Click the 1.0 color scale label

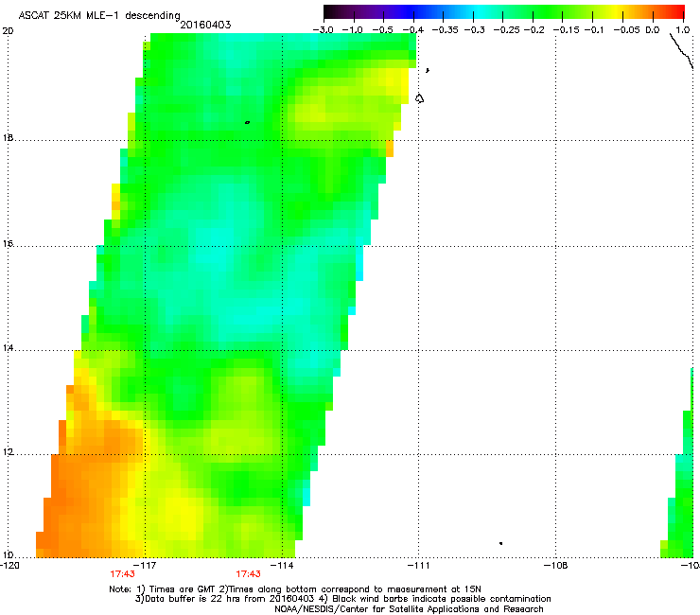click(683, 30)
